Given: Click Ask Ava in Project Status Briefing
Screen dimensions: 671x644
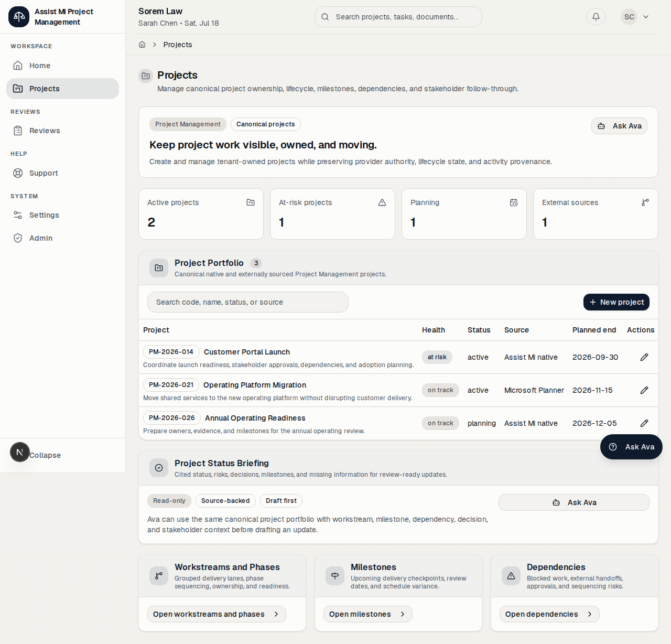Looking at the screenshot, I should (574, 502).
